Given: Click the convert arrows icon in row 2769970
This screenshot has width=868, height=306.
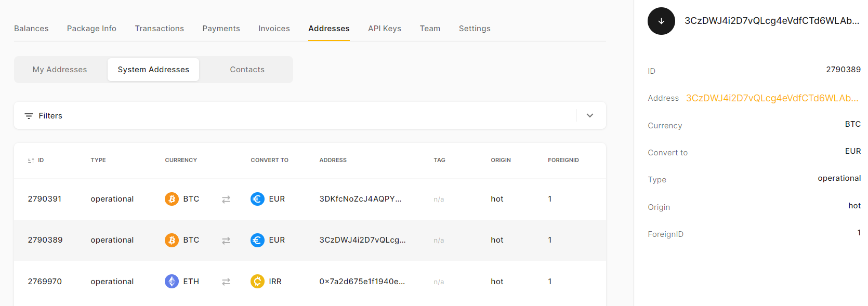Looking at the screenshot, I should (226, 282).
